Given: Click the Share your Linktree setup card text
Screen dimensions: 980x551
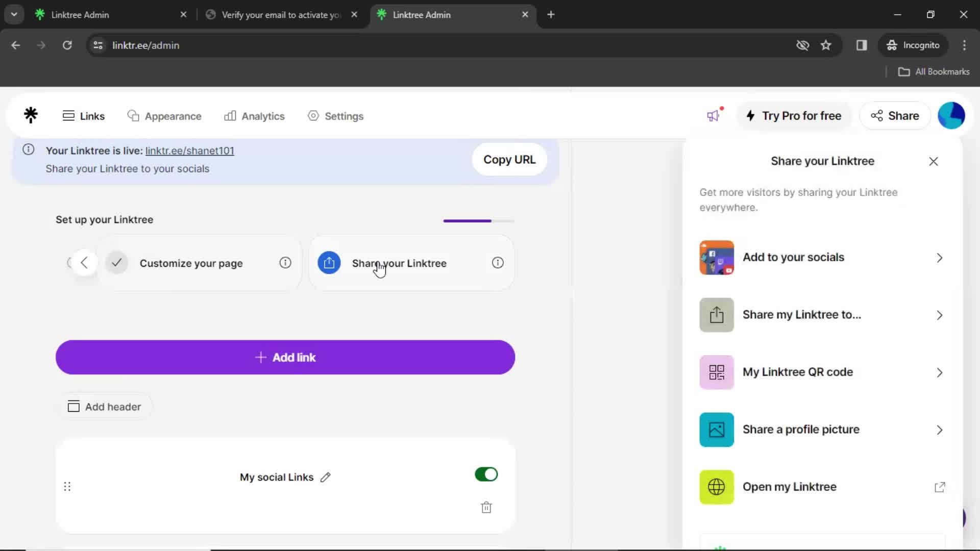Looking at the screenshot, I should tap(399, 263).
